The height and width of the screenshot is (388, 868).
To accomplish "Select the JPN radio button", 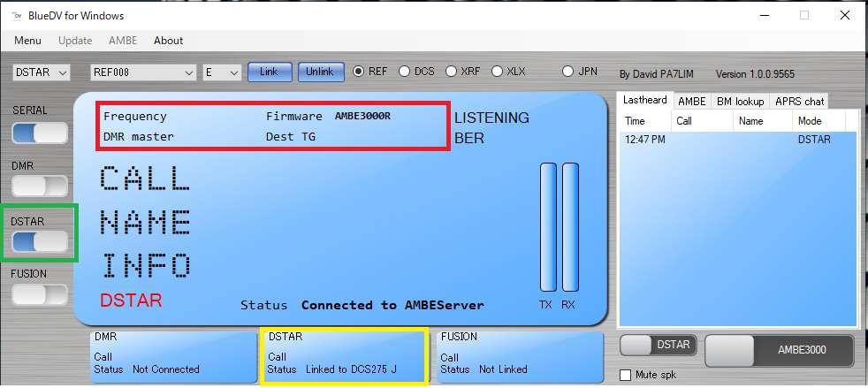I will (x=568, y=72).
